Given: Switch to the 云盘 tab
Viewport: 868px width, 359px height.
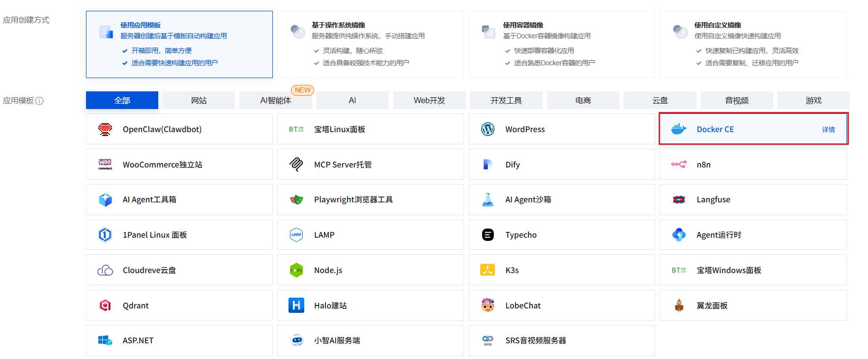Looking at the screenshot, I should (660, 100).
